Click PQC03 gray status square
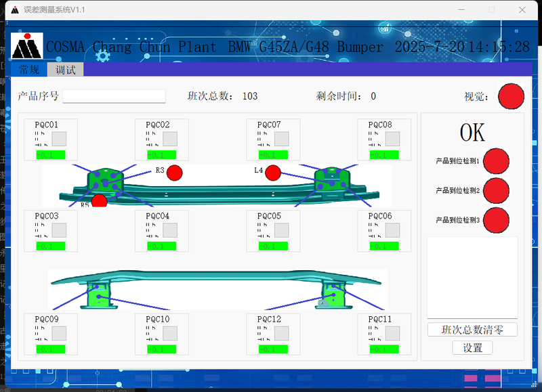Image resolution: width=542 pixels, height=392 pixels. [59, 230]
